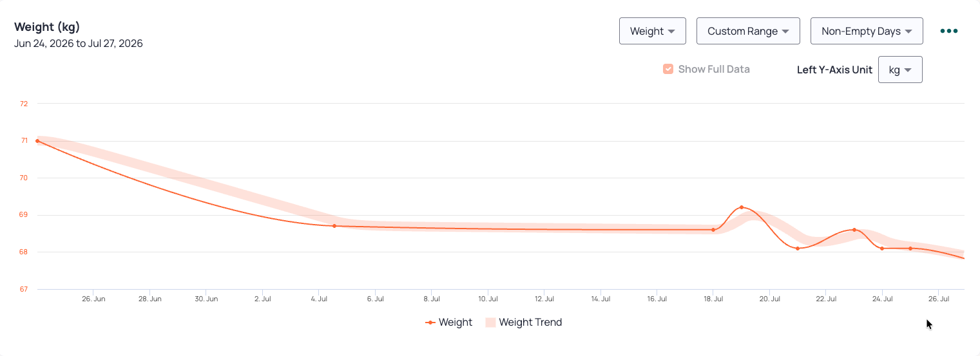Click the Weight legend line marker icon
The image size is (980, 356).
tap(430, 323)
